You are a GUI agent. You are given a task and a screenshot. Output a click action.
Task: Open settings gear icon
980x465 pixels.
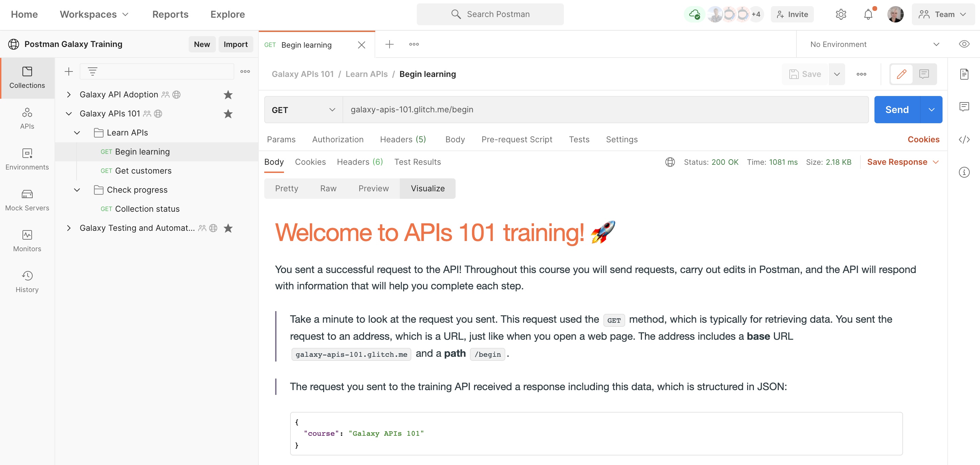tap(841, 14)
